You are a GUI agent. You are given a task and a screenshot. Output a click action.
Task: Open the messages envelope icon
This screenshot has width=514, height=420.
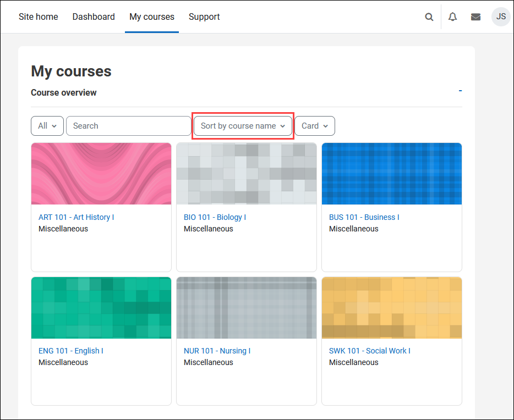475,16
